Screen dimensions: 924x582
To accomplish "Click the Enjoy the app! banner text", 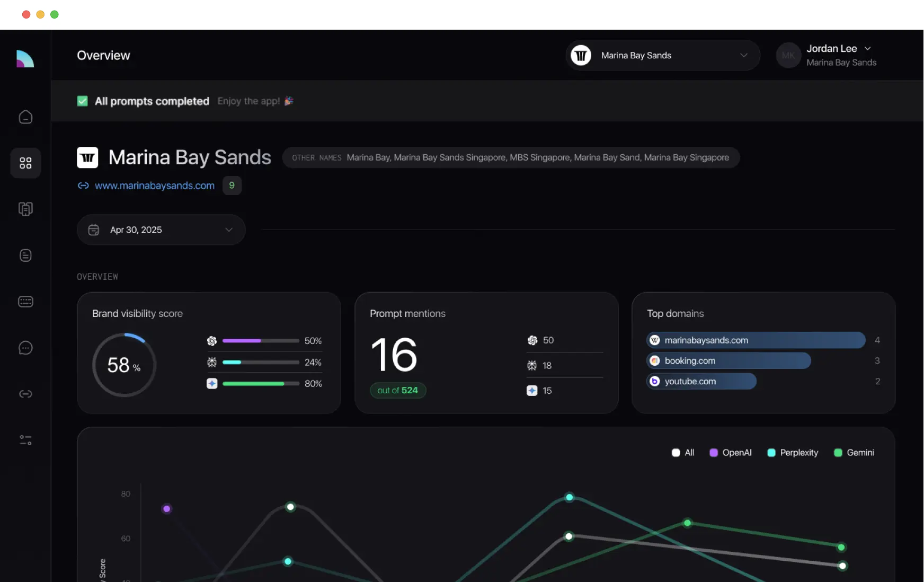I will pyautogui.click(x=248, y=101).
